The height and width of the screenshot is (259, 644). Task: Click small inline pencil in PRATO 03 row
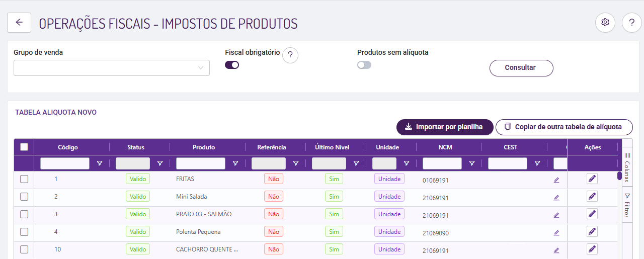pos(556,215)
